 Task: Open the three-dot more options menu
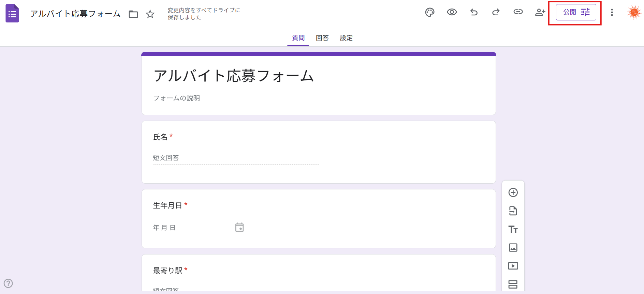(x=612, y=12)
